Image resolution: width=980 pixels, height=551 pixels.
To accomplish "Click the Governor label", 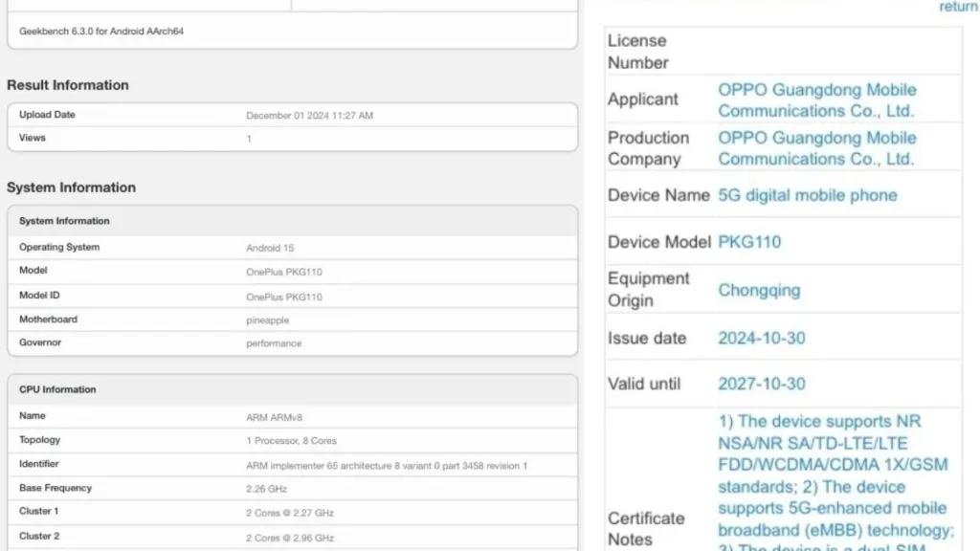I will click(x=40, y=343).
